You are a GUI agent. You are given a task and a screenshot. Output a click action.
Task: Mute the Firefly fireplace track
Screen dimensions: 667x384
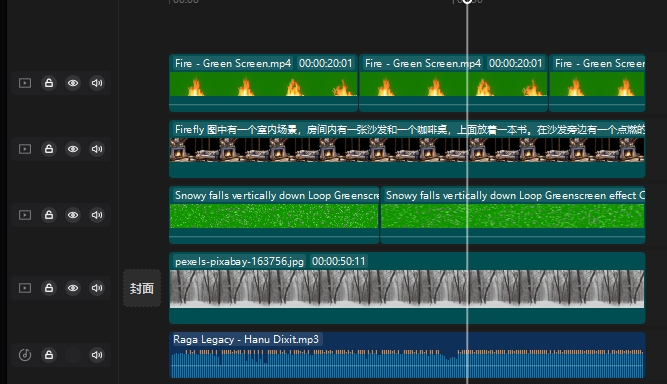97,149
